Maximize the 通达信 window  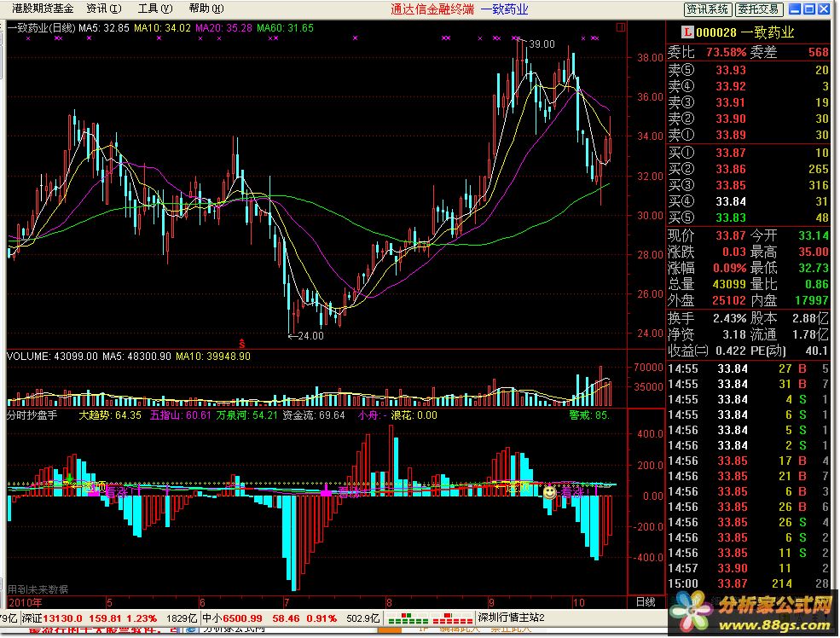(809, 9)
